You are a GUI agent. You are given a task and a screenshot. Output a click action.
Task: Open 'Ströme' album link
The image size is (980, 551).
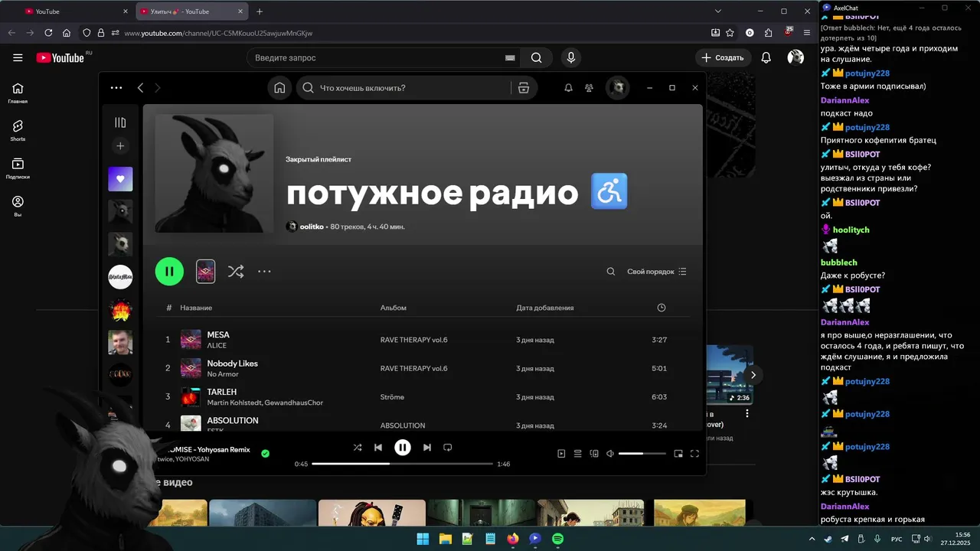[392, 397]
